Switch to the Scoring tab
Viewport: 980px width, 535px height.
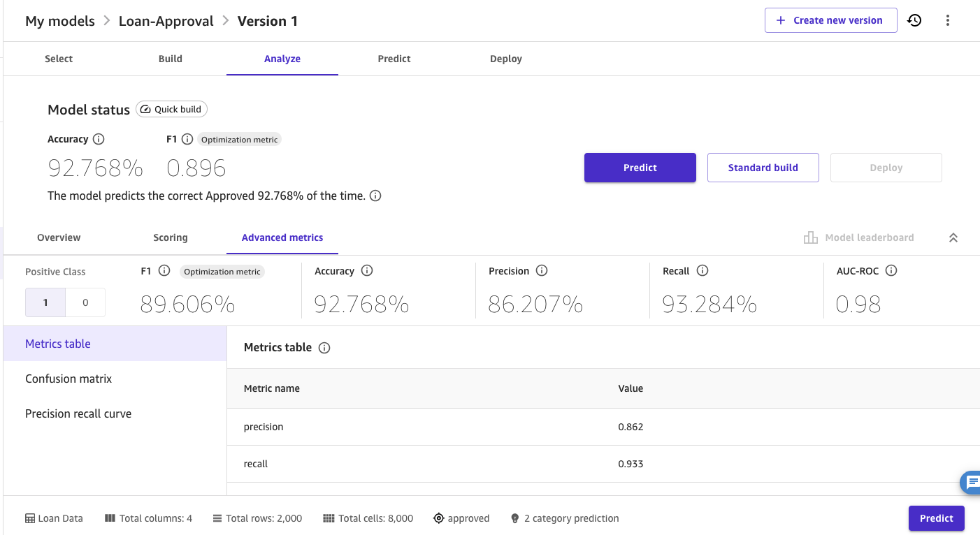click(x=171, y=237)
